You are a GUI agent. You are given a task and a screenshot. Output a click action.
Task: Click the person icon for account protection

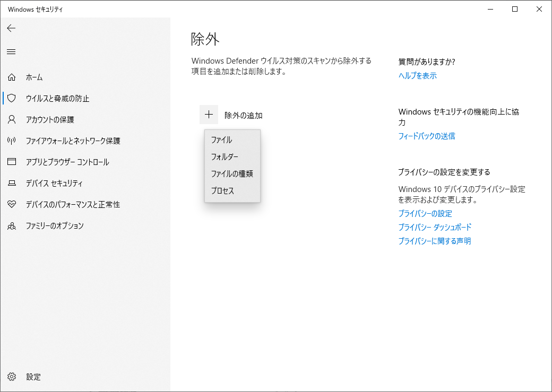click(12, 119)
